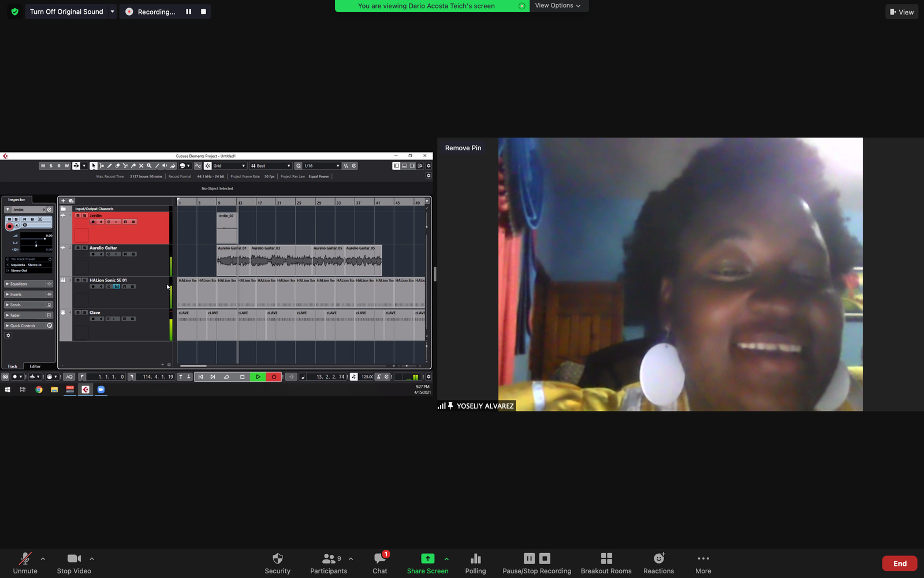Open the Polling icon
Viewport: 924px width, 578px height.
[475, 558]
